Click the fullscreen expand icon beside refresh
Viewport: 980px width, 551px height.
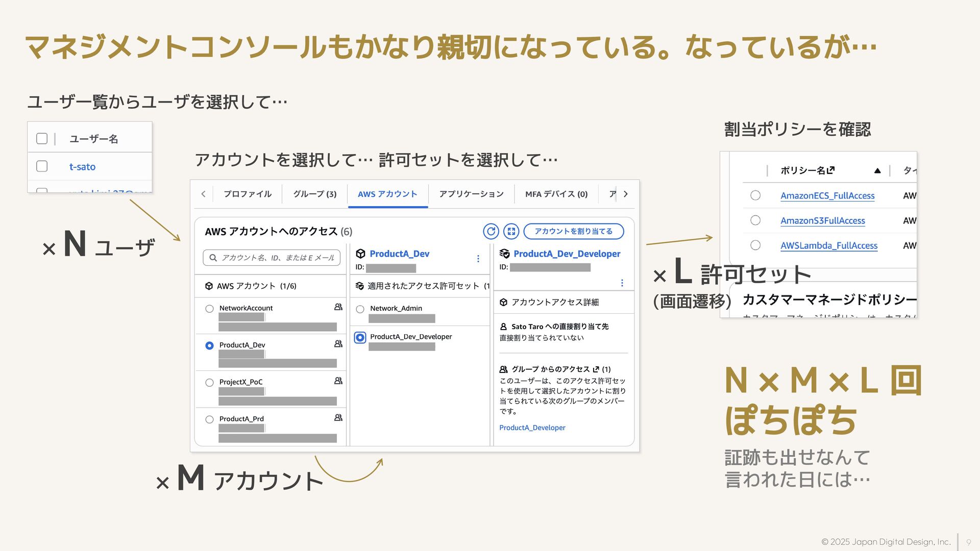coord(511,231)
